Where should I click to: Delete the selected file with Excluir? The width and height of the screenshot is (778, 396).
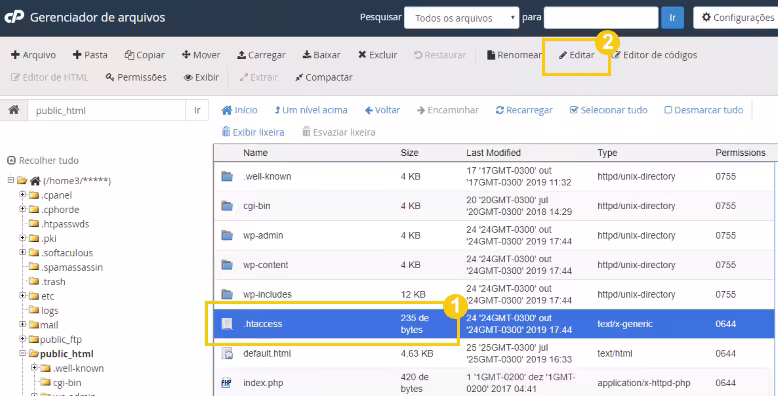pyautogui.click(x=377, y=55)
